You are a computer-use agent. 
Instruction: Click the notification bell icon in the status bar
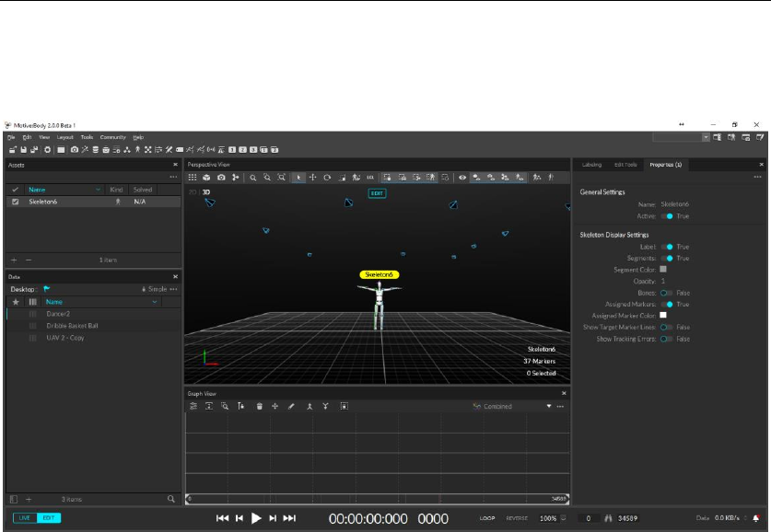(x=756, y=518)
